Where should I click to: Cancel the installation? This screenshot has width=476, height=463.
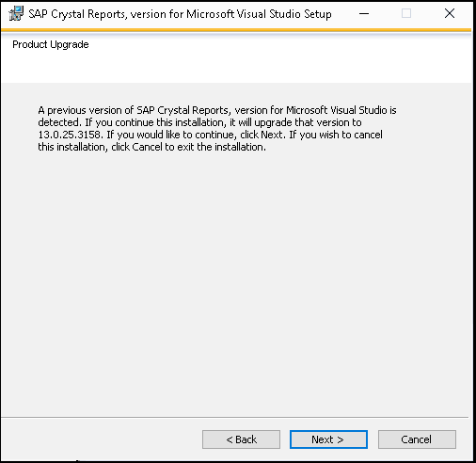[417, 439]
